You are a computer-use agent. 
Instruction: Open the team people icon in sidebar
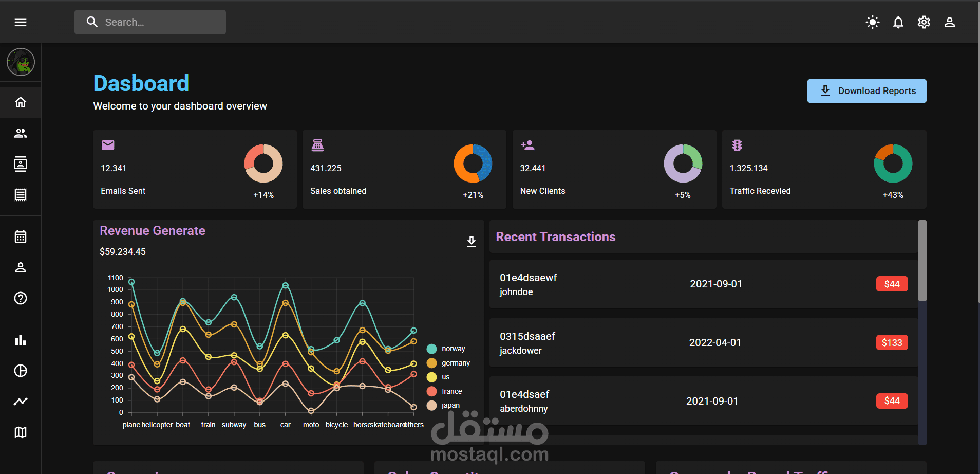[21, 133]
